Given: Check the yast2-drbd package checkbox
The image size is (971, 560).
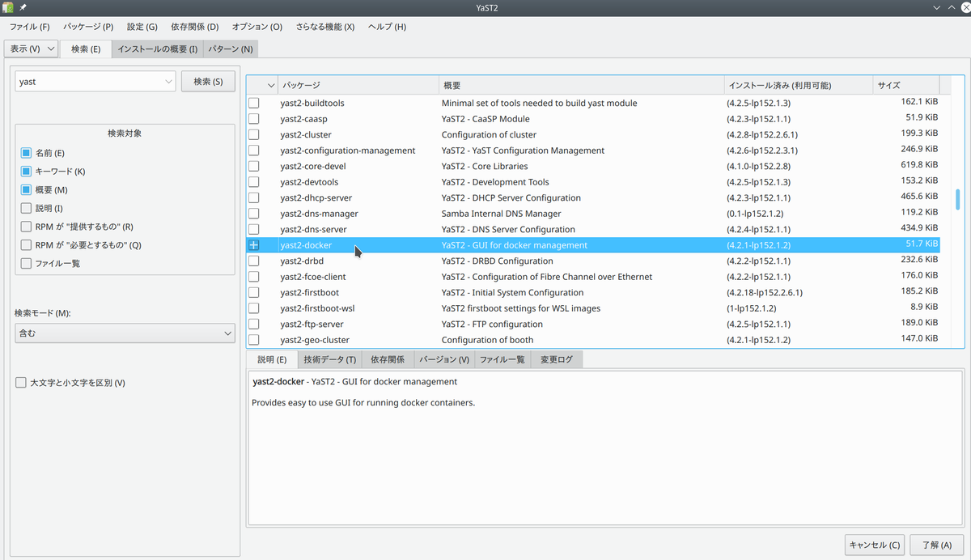Looking at the screenshot, I should pos(254,261).
